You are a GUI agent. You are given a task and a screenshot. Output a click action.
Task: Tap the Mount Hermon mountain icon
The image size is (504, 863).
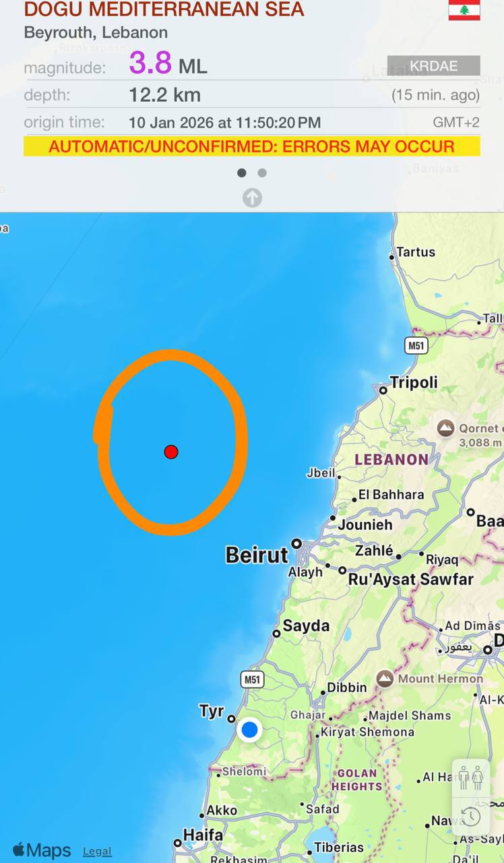point(385,678)
